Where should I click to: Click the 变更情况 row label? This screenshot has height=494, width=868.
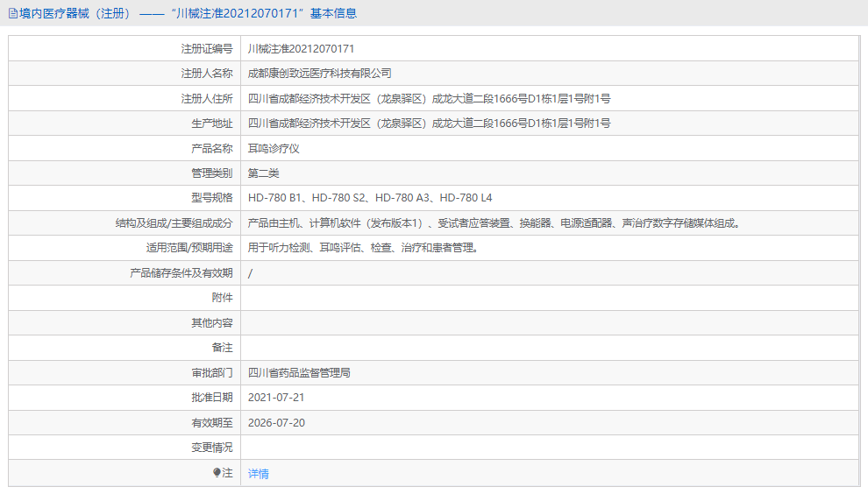coord(212,448)
